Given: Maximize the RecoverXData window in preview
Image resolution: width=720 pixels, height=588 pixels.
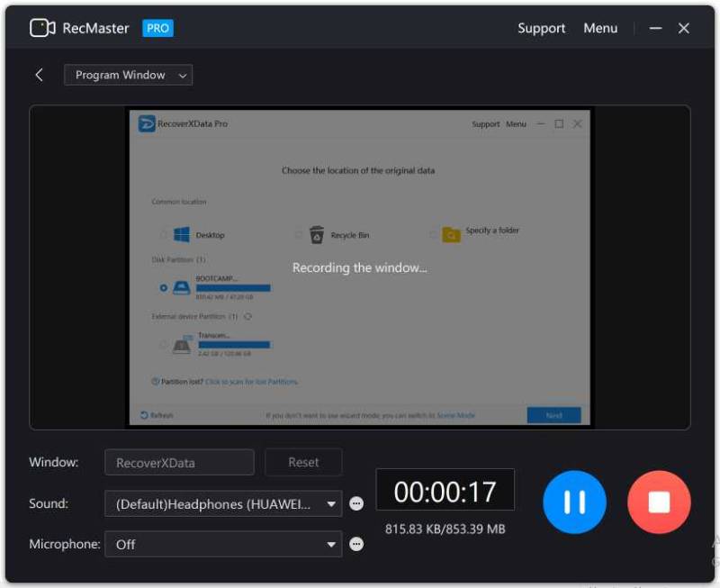Looking at the screenshot, I should pos(559,123).
